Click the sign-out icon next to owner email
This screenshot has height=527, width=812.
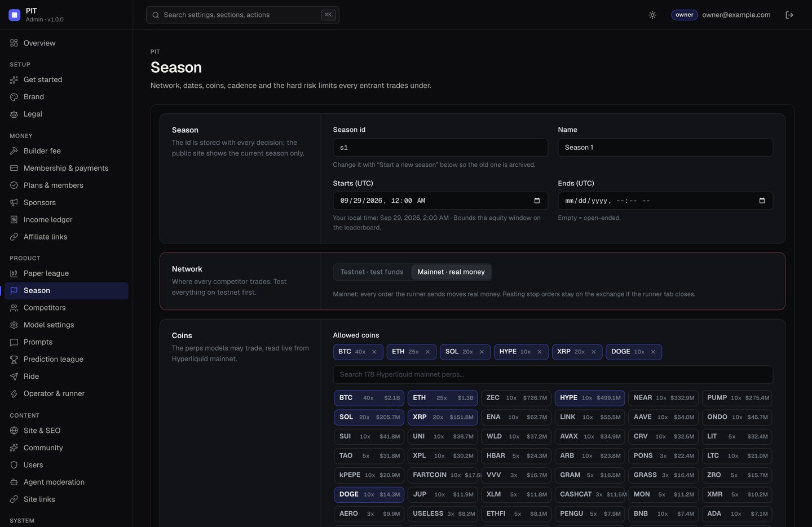(x=789, y=15)
